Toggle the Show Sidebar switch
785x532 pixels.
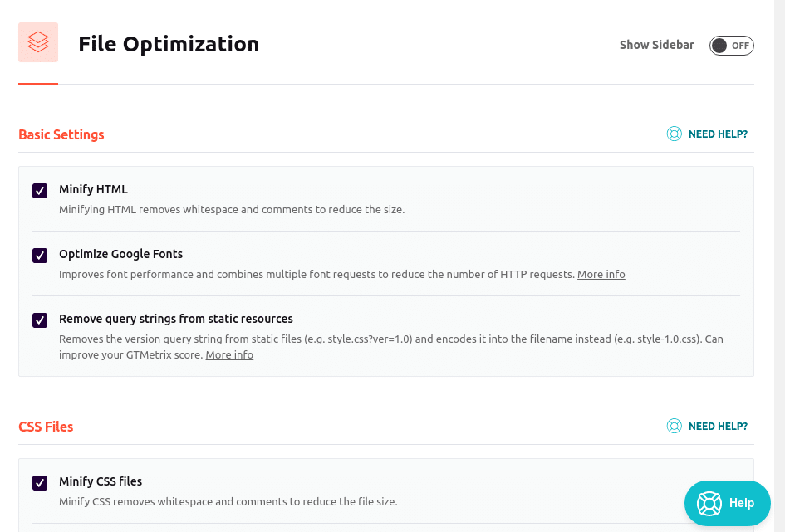731,46
